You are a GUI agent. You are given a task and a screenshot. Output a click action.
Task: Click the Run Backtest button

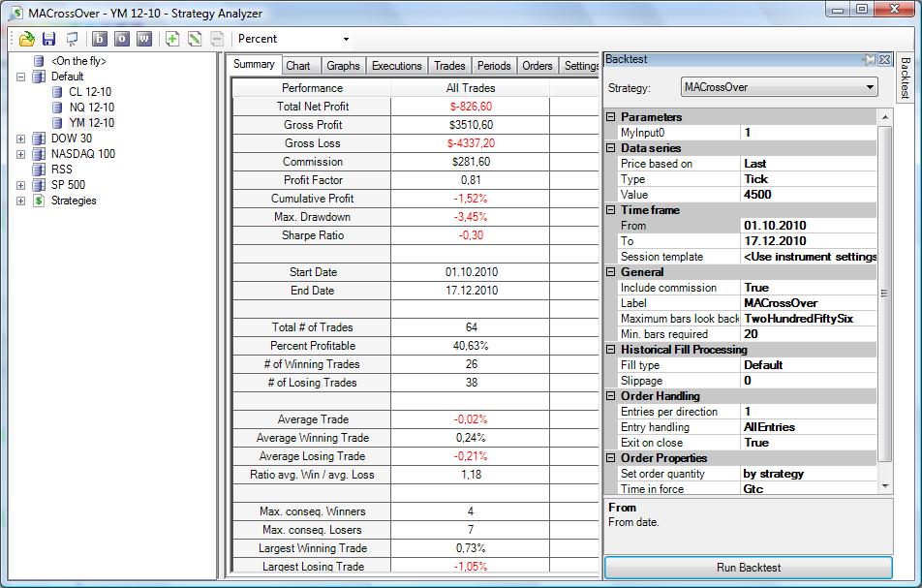[x=749, y=568]
